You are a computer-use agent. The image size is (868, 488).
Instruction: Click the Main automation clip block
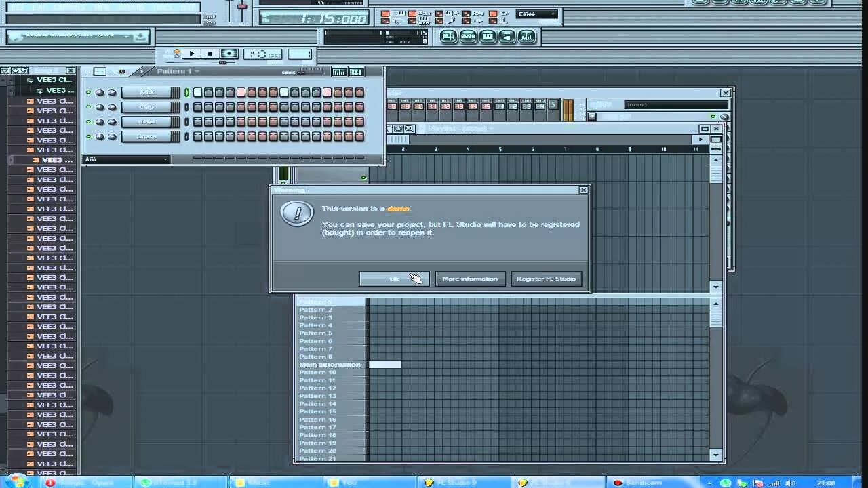pyautogui.click(x=385, y=365)
